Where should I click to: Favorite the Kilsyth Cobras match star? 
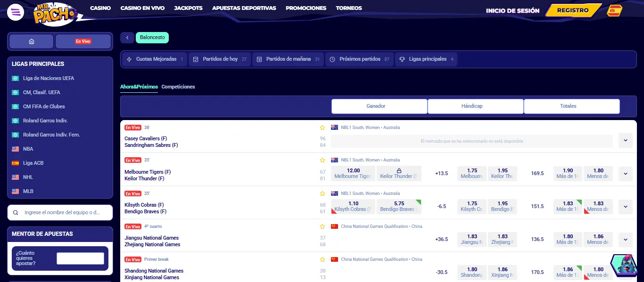[322, 193]
